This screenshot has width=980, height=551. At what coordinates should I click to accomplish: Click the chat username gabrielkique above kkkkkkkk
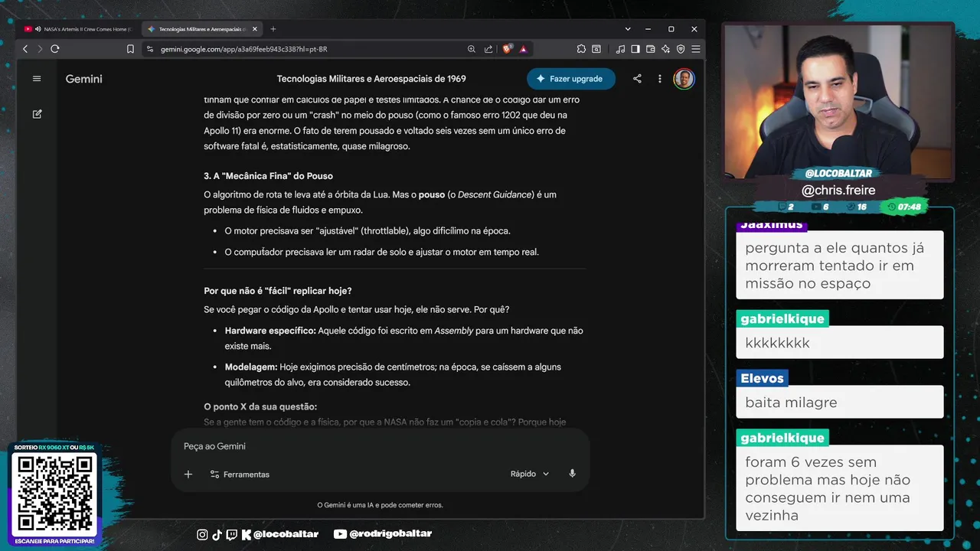782,319
